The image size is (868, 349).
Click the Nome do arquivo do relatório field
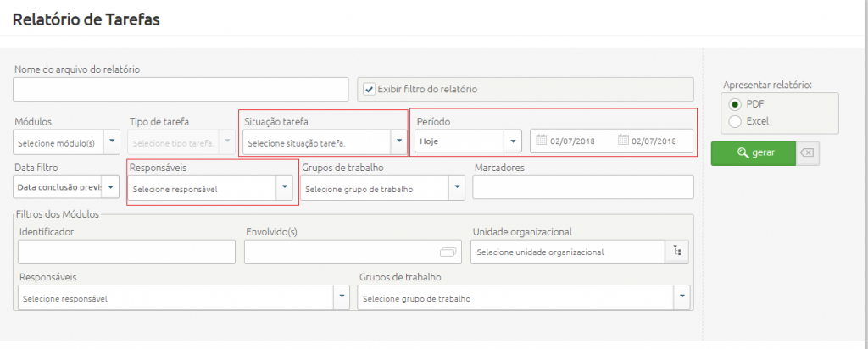tap(180, 89)
